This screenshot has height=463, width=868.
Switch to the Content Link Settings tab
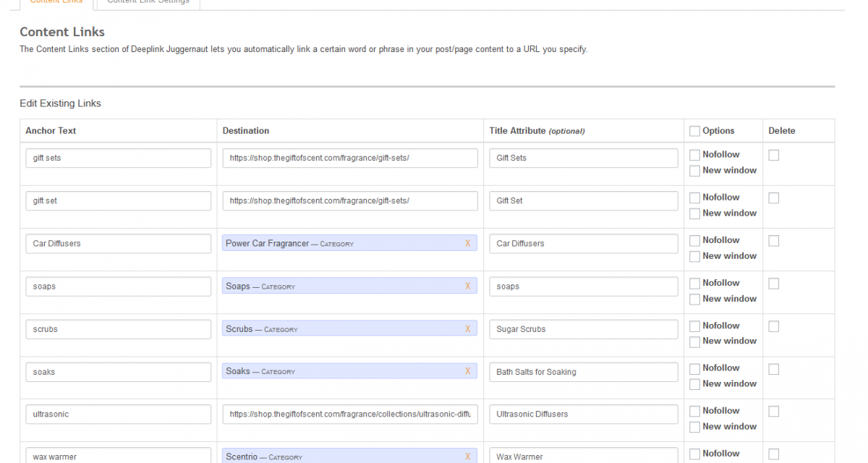pyautogui.click(x=148, y=2)
